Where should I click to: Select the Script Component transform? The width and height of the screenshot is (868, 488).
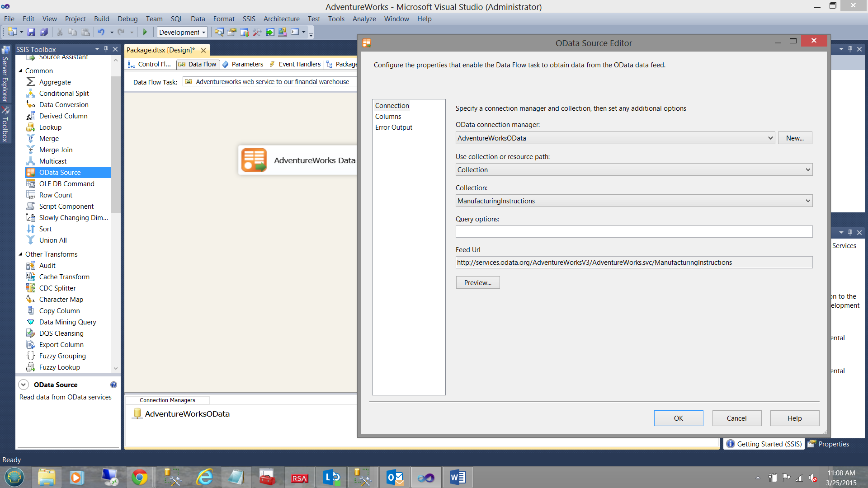coord(66,206)
